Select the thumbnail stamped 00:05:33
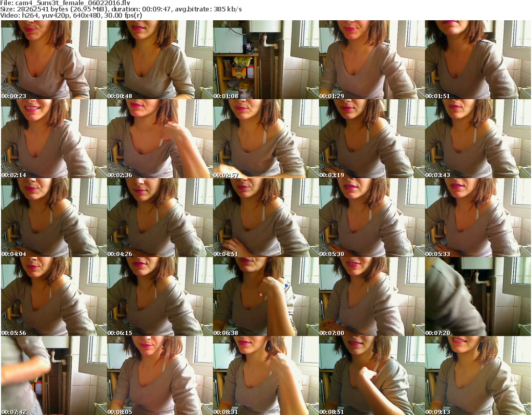 tap(478, 218)
